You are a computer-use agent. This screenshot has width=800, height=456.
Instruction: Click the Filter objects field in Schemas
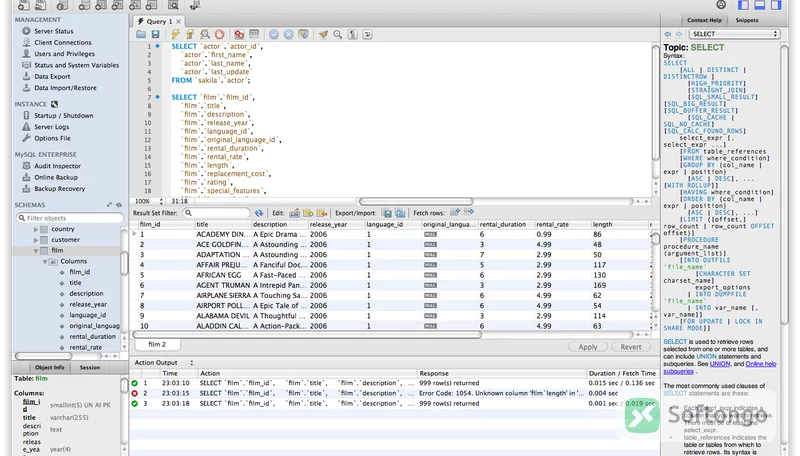pyautogui.click(x=70, y=218)
